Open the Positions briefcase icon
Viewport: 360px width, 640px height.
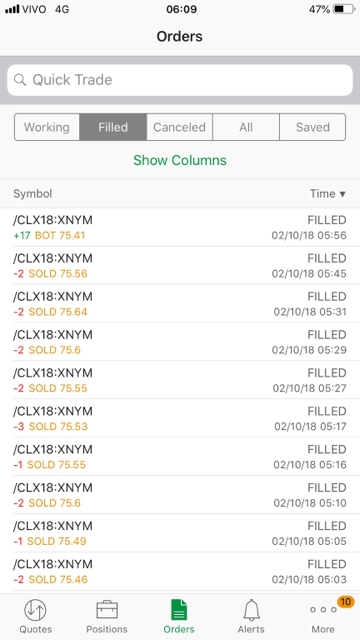tap(107, 611)
